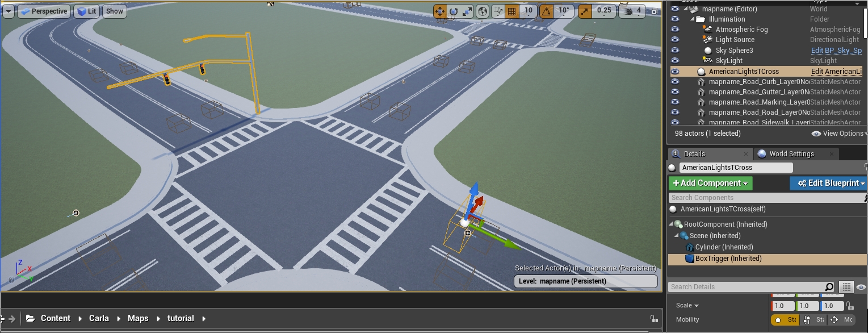Open the grid snap size 10 dropdown
Image resolution: width=868 pixels, height=333 pixels.
pos(529,11)
